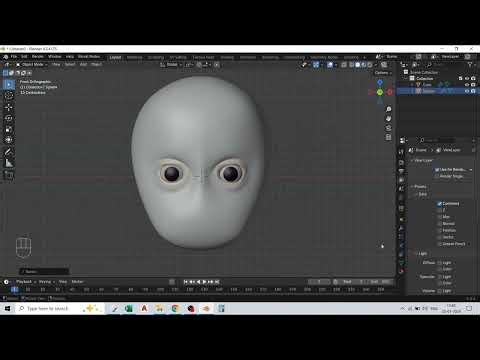The image size is (480, 360).
Task: Jump to the first frame
Action: pos(186,282)
